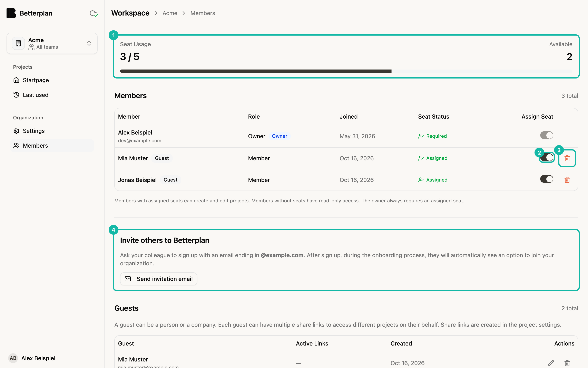The image size is (588, 368).
Task: Toggle Jonas Beispiel's assign seat switch
Action: pyautogui.click(x=546, y=179)
